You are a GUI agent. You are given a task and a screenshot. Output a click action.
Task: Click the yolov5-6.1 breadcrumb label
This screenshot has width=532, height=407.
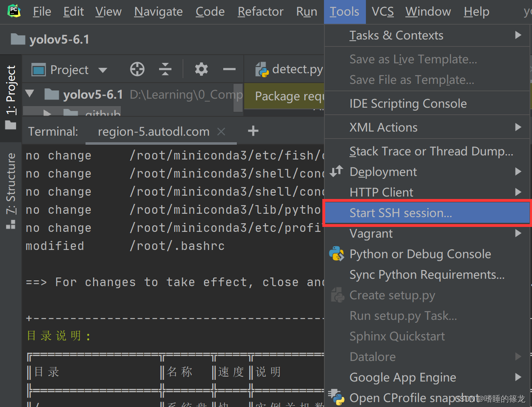[x=59, y=39]
